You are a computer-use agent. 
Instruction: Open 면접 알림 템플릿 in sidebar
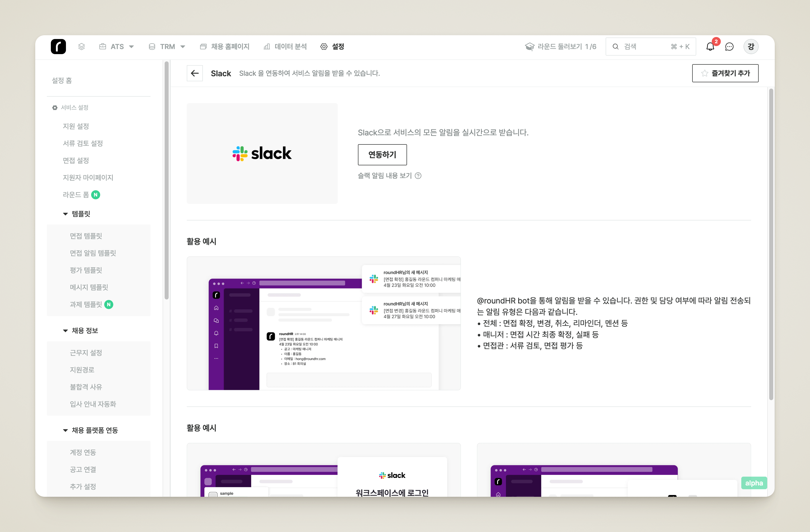pos(93,253)
